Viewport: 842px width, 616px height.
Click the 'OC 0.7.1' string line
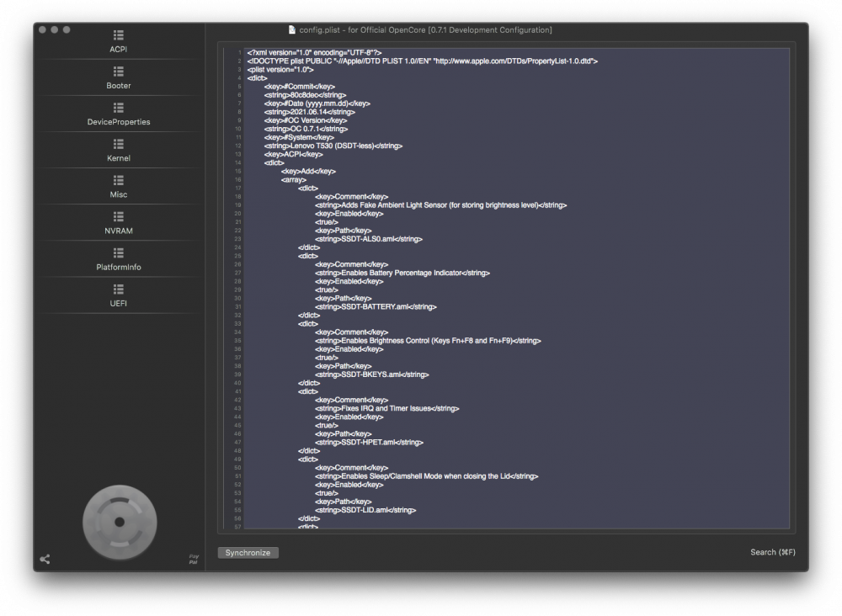[x=306, y=129]
